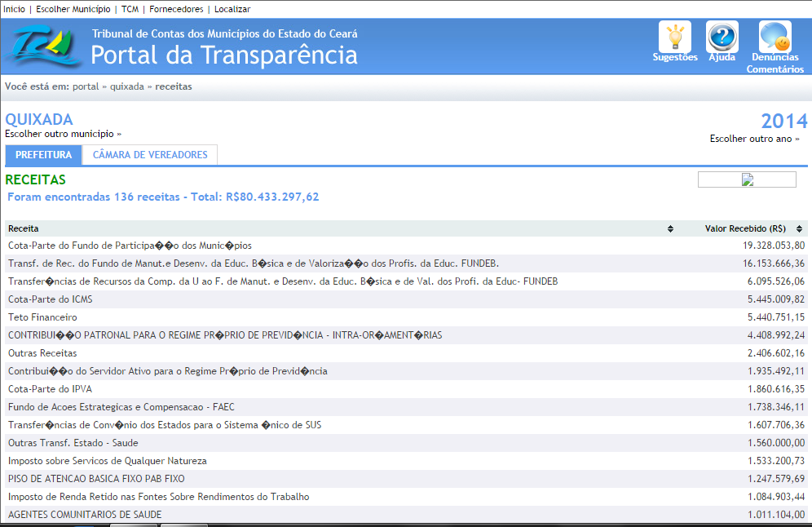
Task: Click the broken image placeholder near Receitas
Action: click(x=747, y=179)
